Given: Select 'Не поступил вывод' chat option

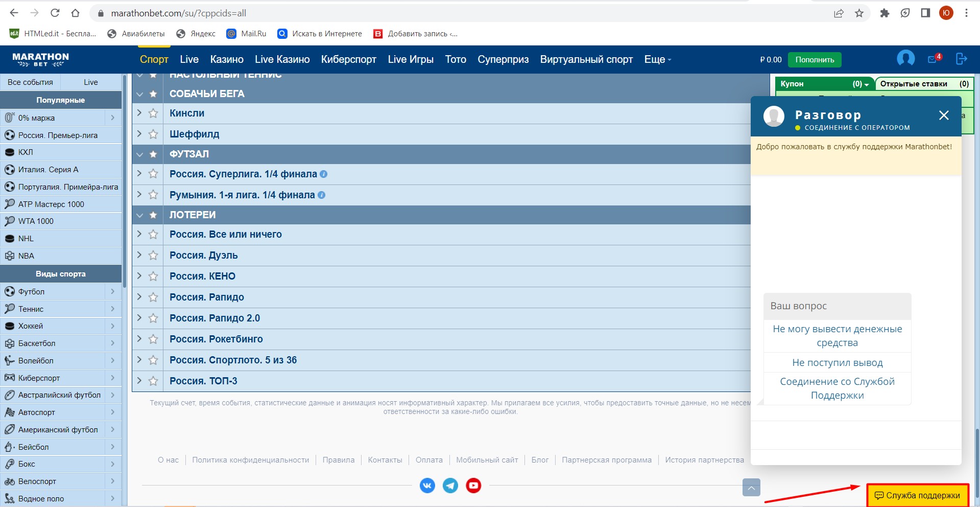Looking at the screenshot, I should click(x=837, y=363).
